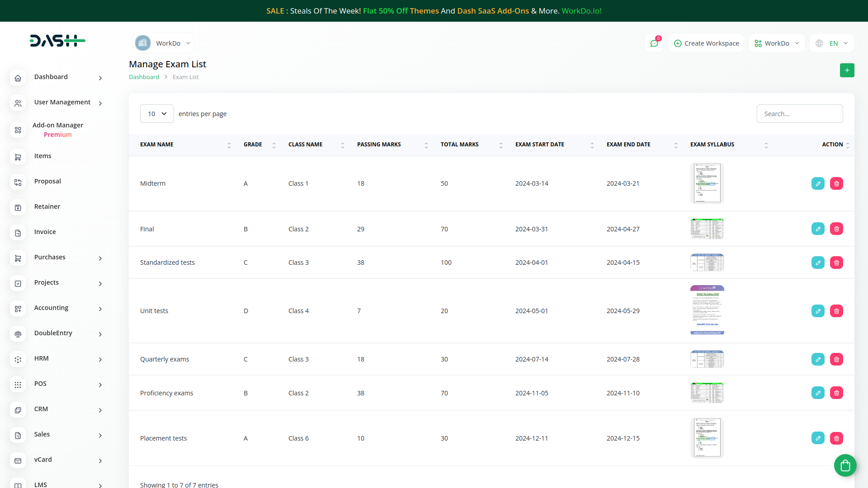868x488 pixels.
Task: Edit the Quarterly exams entry
Action: (x=818, y=359)
